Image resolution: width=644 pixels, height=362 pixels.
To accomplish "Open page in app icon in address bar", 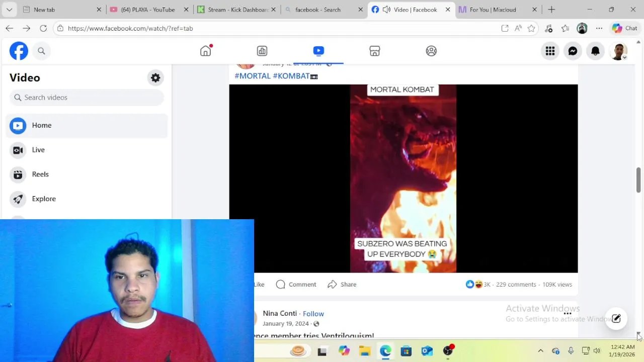I will (x=505, y=28).
